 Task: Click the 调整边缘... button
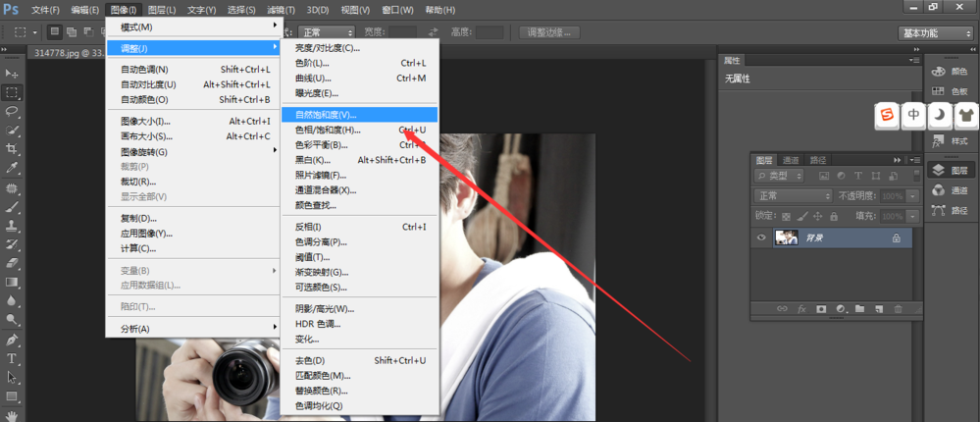[550, 32]
